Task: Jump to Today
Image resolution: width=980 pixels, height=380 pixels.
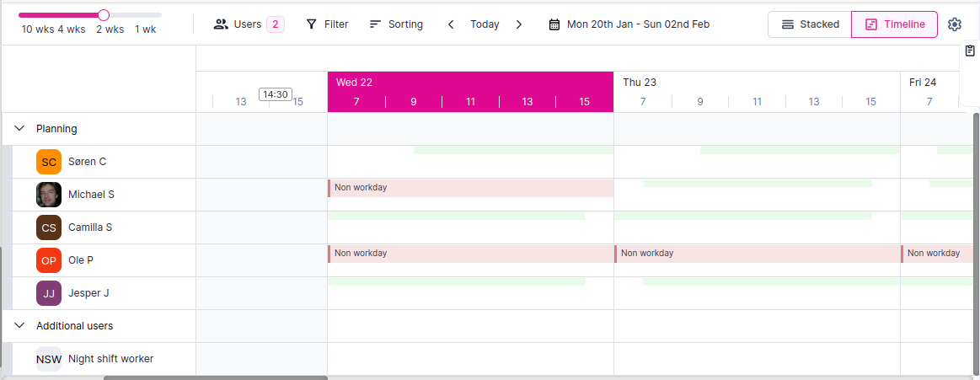Action: [485, 24]
